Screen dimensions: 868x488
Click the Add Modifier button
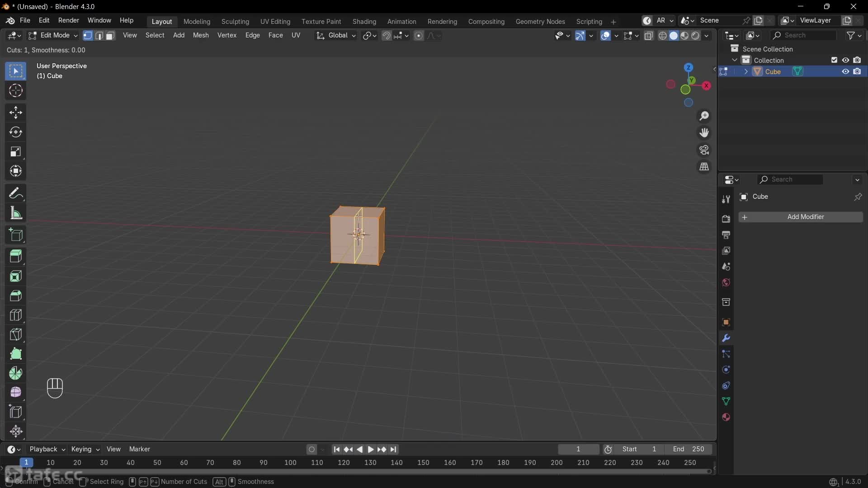pos(801,217)
